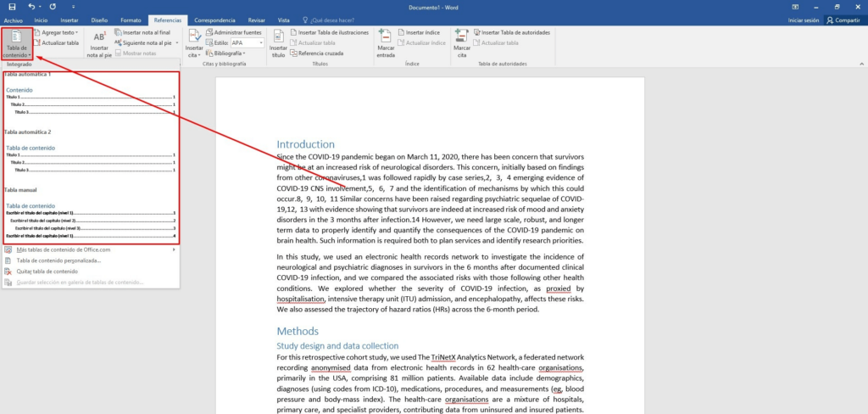The width and height of the screenshot is (868, 414).
Task: Open the Estilo APA combo box
Action: 247,42
